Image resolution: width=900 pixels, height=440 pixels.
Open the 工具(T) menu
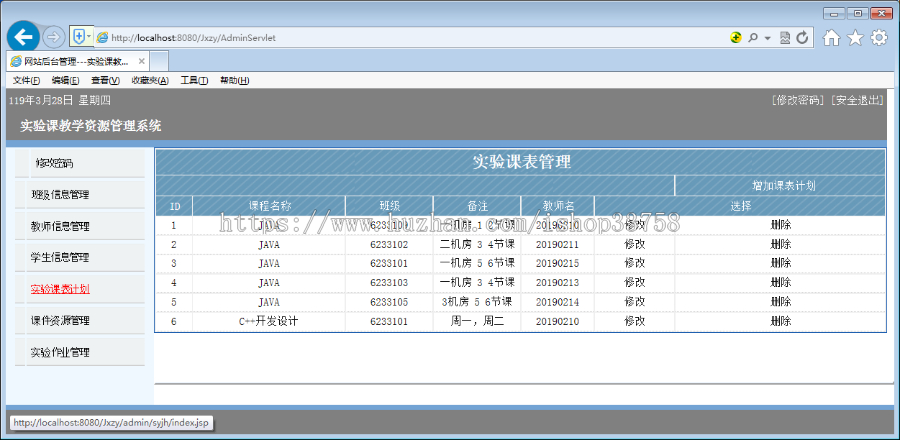(194, 80)
